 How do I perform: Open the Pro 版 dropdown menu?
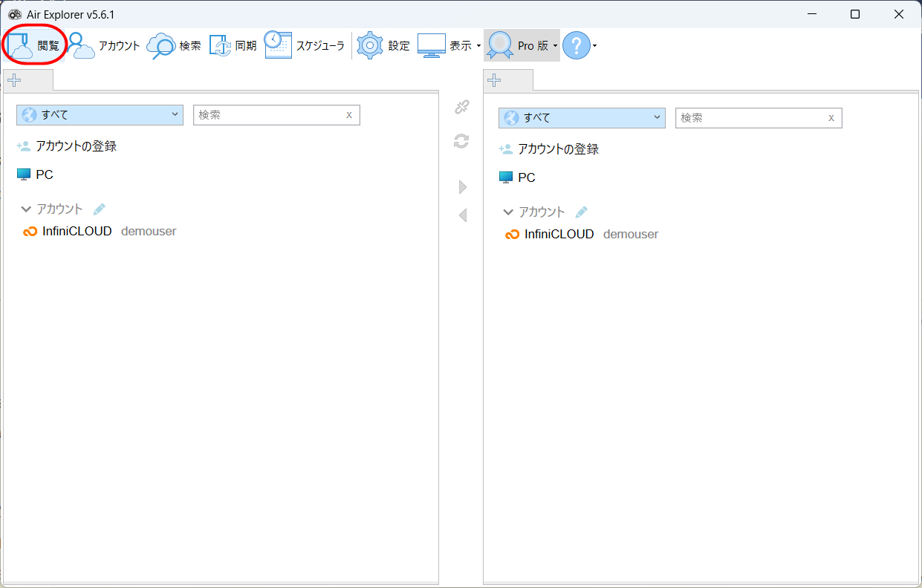[x=522, y=45]
